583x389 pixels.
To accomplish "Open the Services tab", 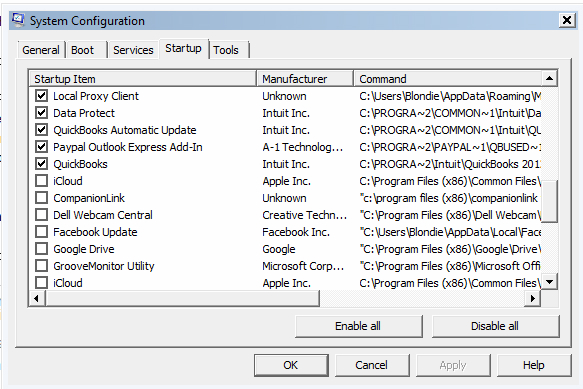I will pyautogui.click(x=133, y=50).
